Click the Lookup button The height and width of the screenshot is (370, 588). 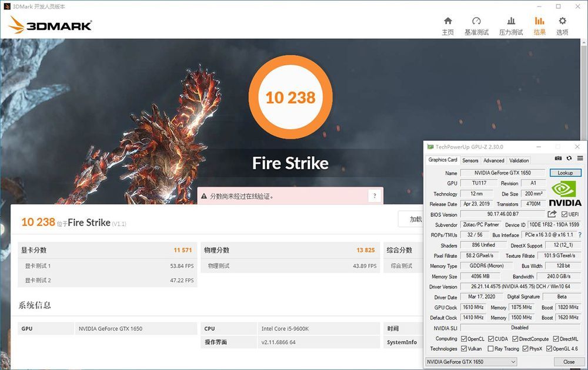pyautogui.click(x=565, y=173)
